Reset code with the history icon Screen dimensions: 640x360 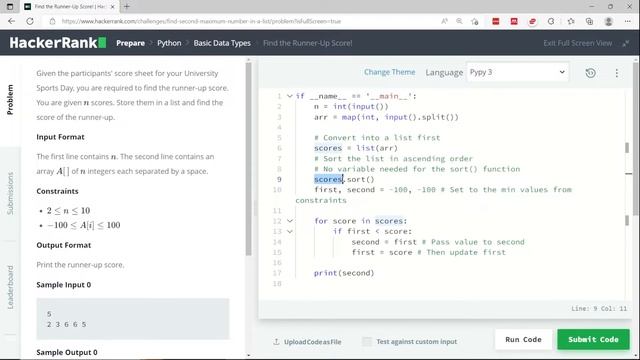(x=590, y=73)
